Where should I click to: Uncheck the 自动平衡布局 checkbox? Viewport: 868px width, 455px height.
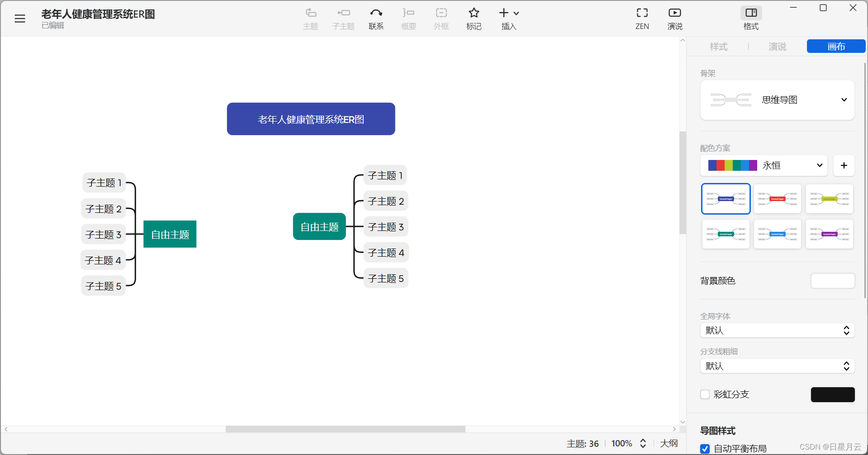[705, 449]
